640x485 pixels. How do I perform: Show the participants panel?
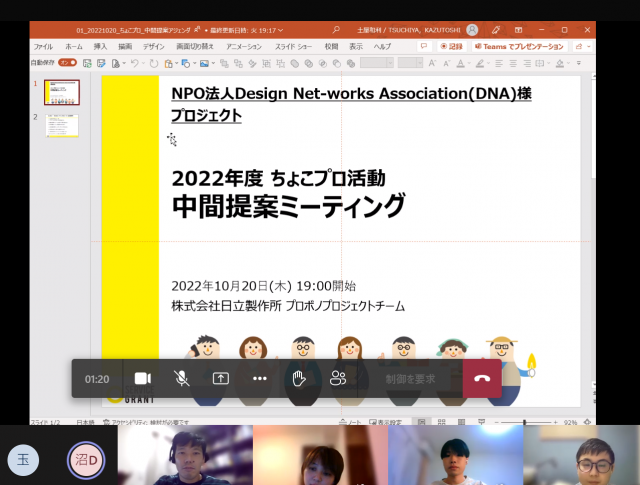(338, 378)
